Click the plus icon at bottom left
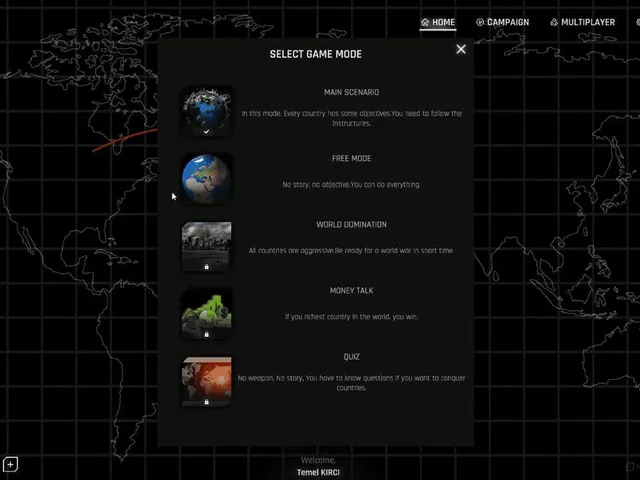640x480 pixels. (x=10, y=464)
